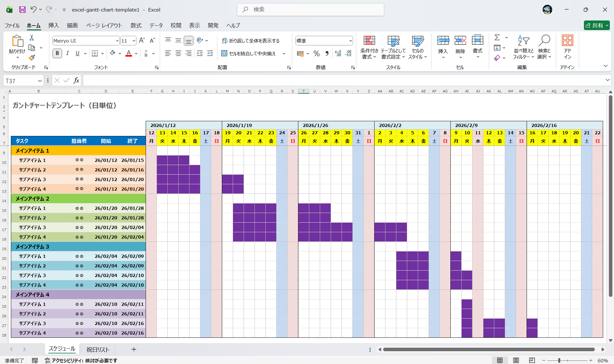Click the 検索 search box in the title bar
The image size is (614, 364).
click(311, 10)
